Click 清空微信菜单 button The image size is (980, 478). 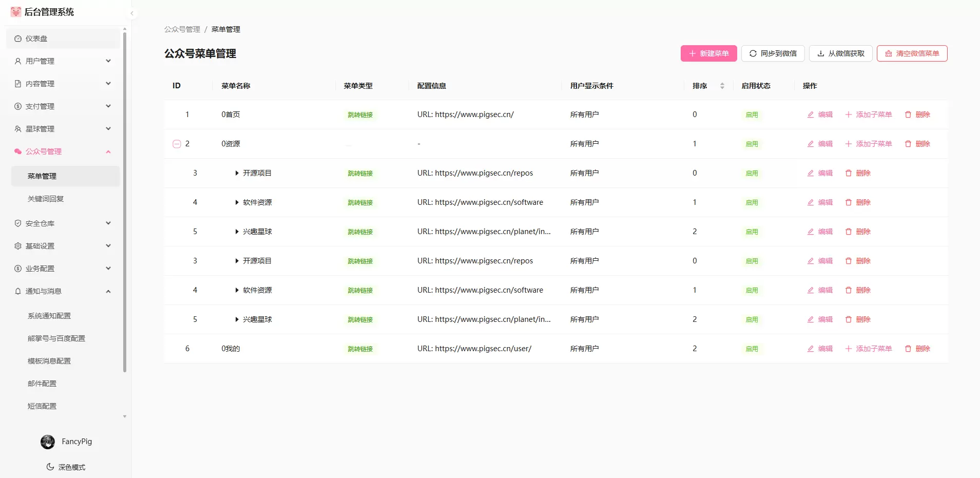pyautogui.click(x=912, y=53)
